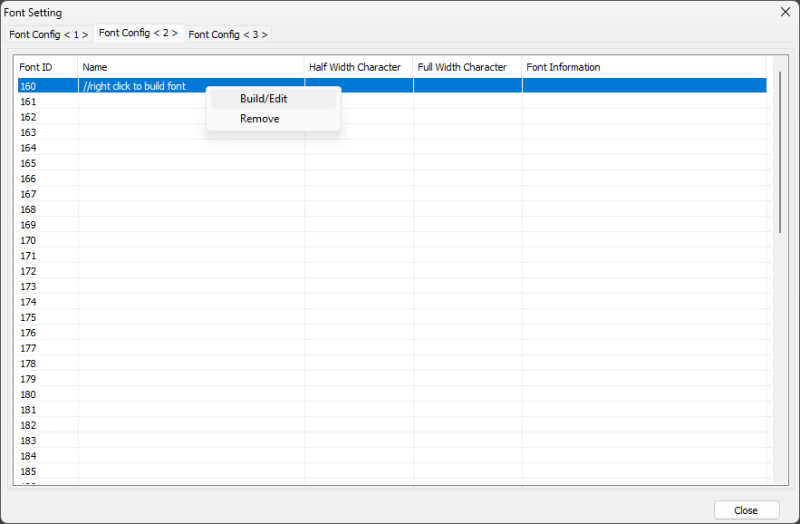
Task: Click the Full Width Character column header
Action: [x=466, y=67]
